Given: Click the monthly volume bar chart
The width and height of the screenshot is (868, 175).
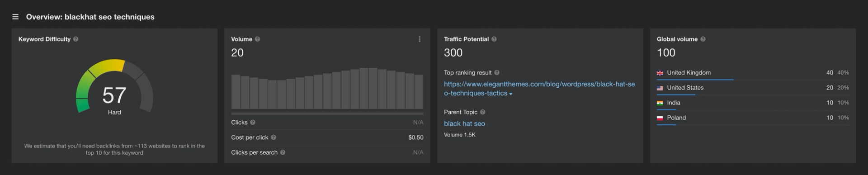Looking at the screenshot, I should click(x=327, y=88).
